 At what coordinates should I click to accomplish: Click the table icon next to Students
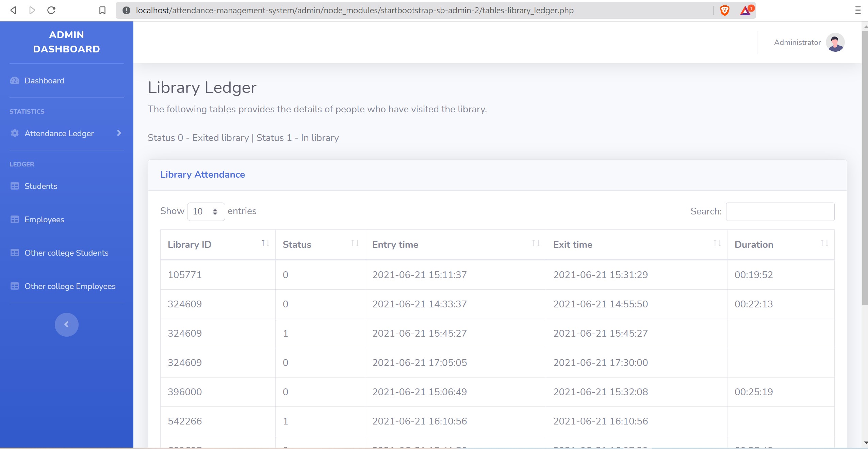click(15, 186)
